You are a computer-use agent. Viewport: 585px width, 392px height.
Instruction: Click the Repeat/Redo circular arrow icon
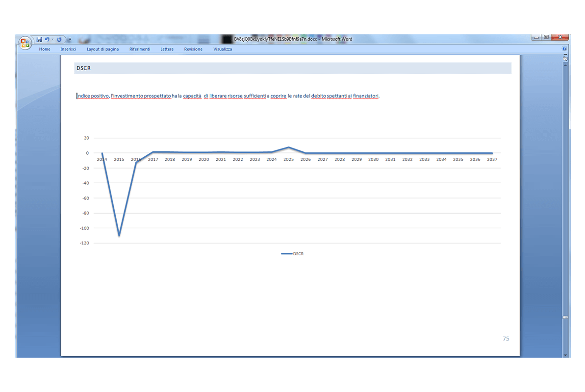point(59,39)
